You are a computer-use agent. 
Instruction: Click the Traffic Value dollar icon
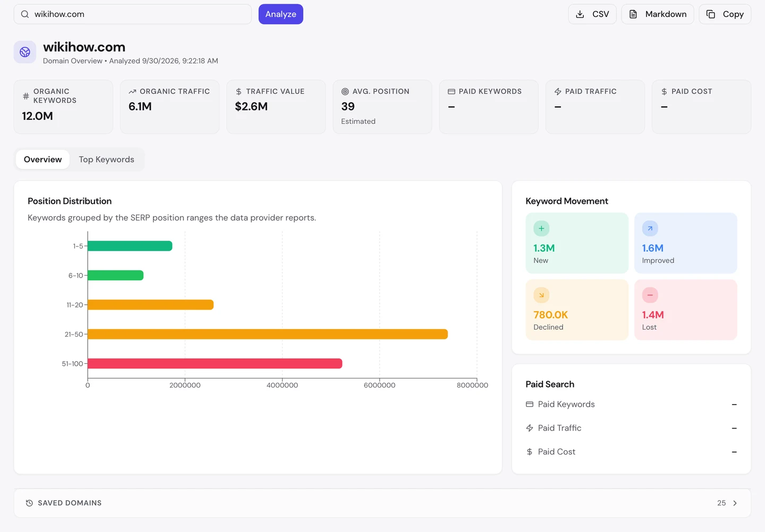point(239,91)
